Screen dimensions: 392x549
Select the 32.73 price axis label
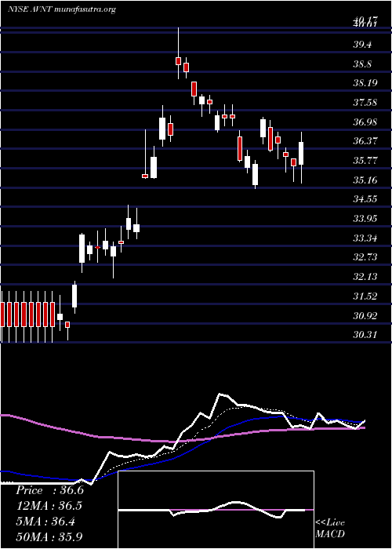(x=365, y=257)
